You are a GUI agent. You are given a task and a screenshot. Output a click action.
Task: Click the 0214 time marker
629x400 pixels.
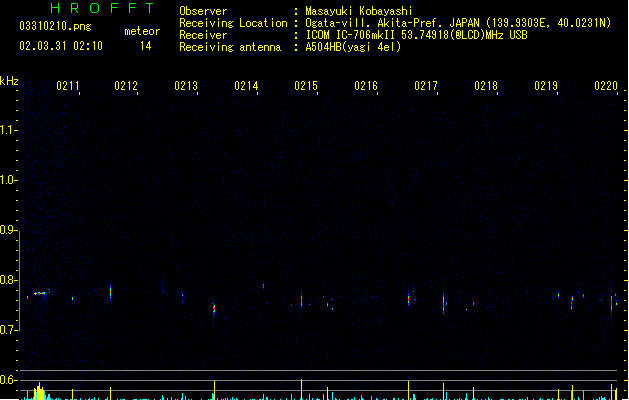[x=246, y=86]
